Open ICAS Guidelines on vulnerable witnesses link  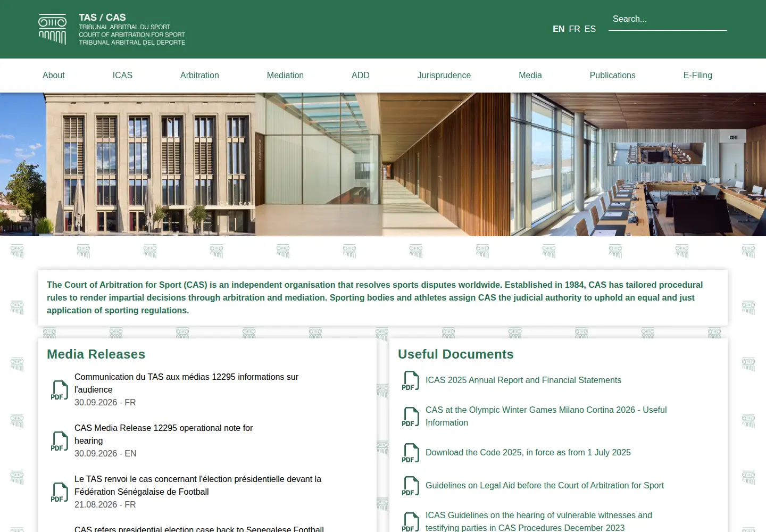coord(539,522)
